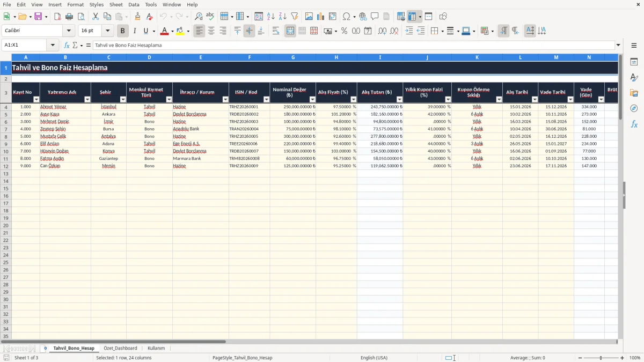Open the Name Box dropdown

pos(53,45)
